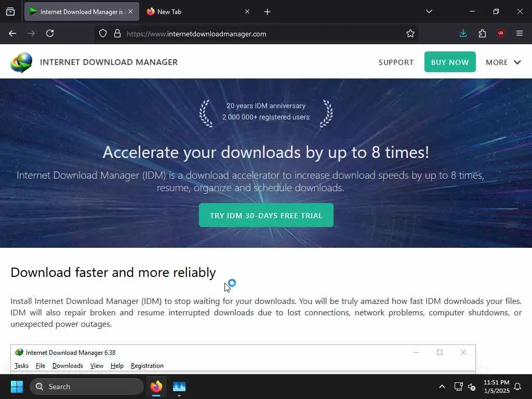The image size is (532, 399).
Task: Close the Internet Download Manager tab
Action: 130,11
